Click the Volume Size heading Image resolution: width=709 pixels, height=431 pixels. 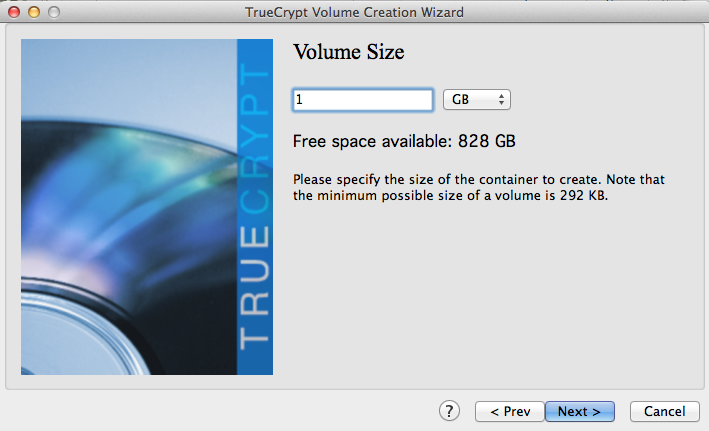click(x=348, y=52)
